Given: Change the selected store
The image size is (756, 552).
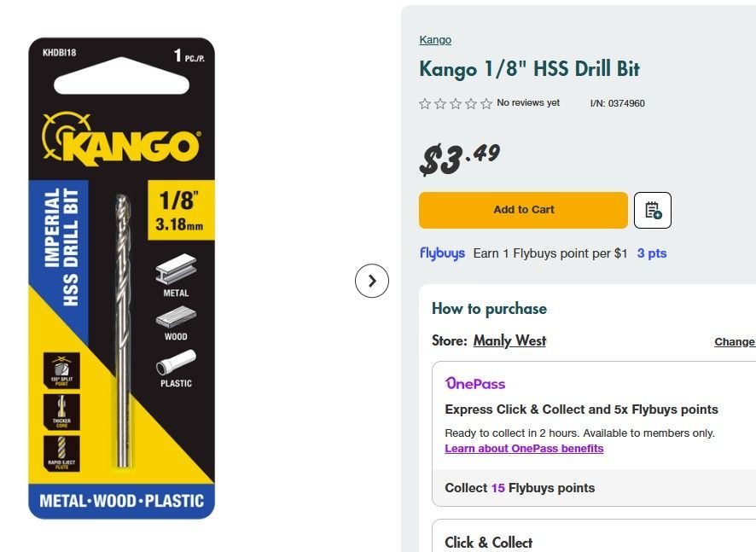Looking at the screenshot, I should tap(735, 341).
